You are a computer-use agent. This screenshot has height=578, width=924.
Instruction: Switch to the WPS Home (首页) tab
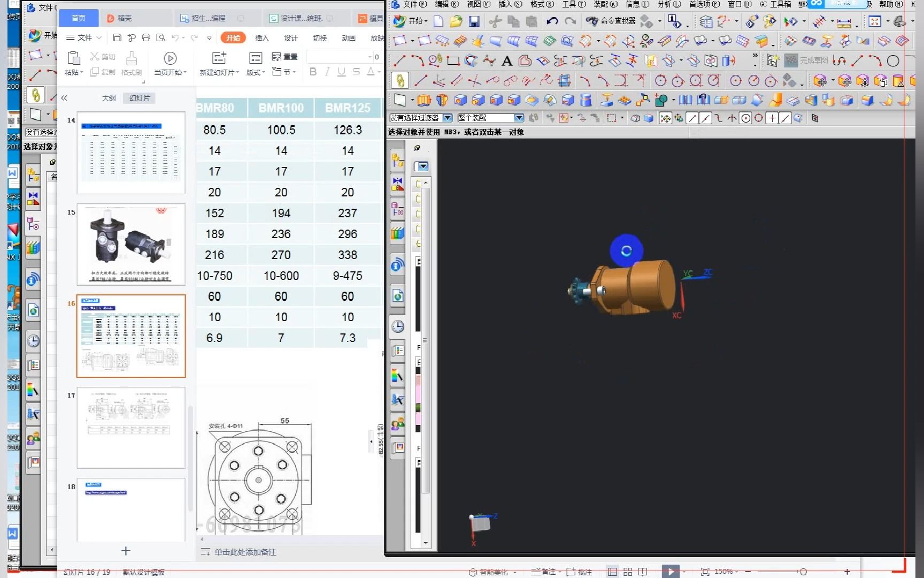pos(79,18)
